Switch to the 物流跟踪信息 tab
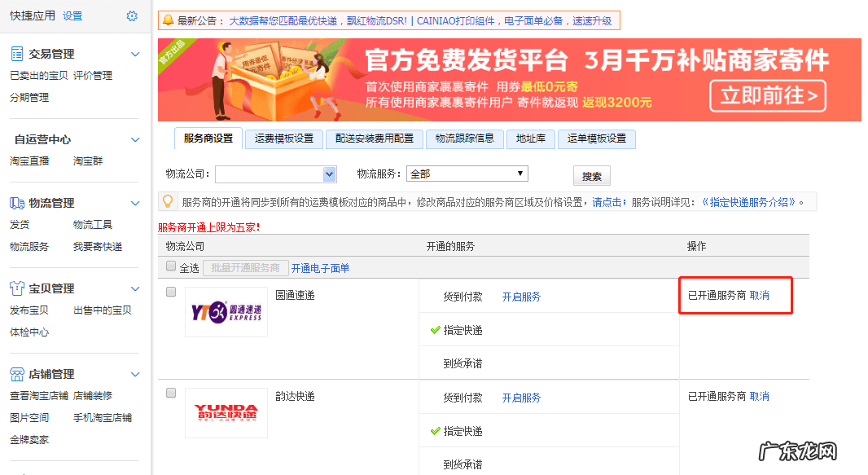The image size is (868, 475). [464, 139]
